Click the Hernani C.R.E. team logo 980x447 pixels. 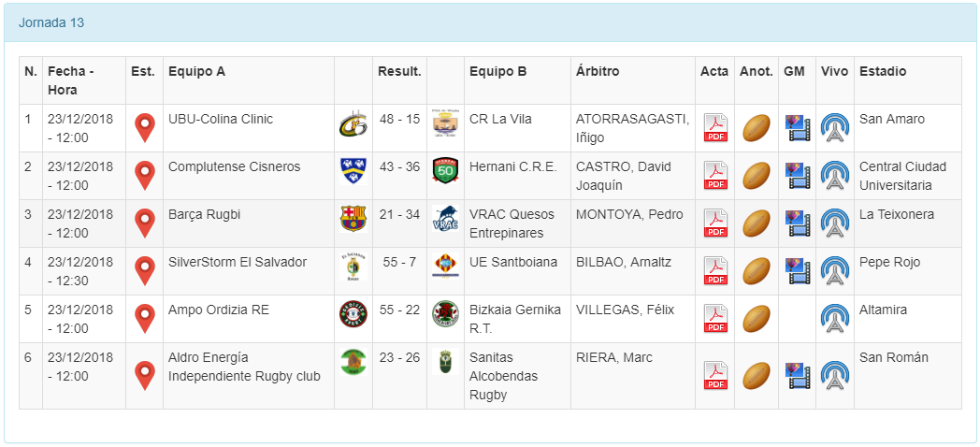click(x=445, y=170)
